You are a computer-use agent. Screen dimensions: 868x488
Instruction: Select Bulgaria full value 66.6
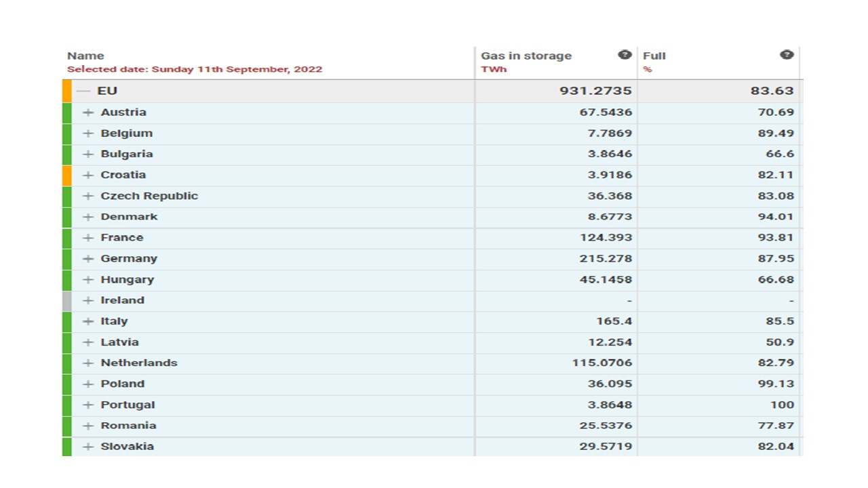780,154
